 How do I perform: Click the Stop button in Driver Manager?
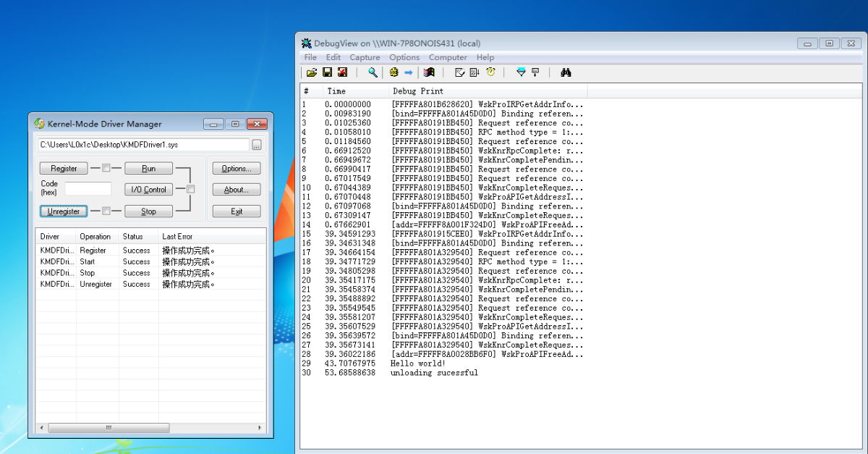click(x=148, y=211)
